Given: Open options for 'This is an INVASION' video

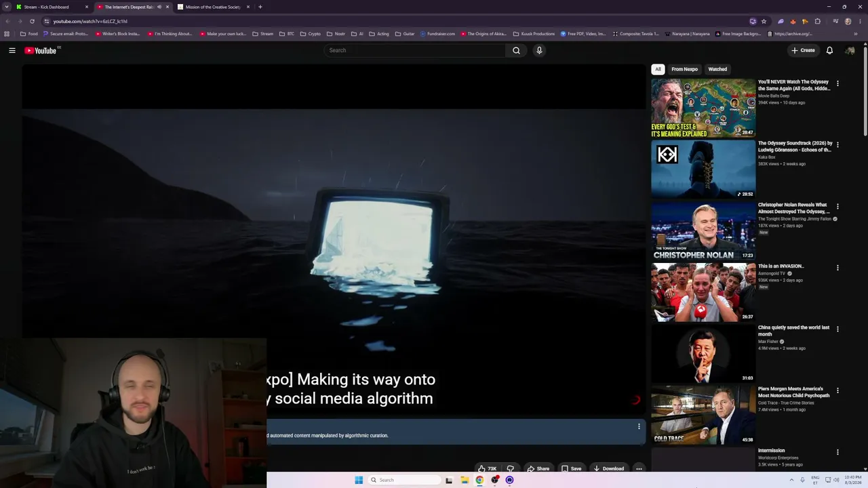Looking at the screenshot, I should (x=837, y=268).
